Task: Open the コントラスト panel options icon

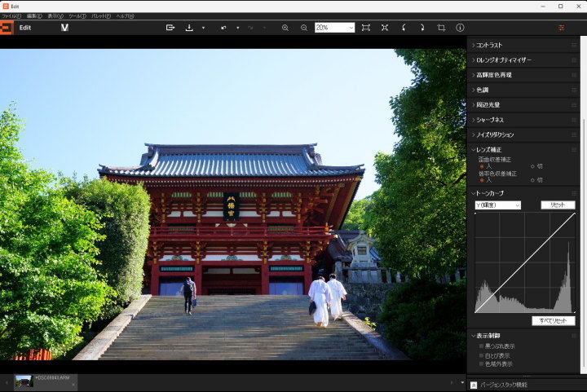Action: click(x=574, y=45)
